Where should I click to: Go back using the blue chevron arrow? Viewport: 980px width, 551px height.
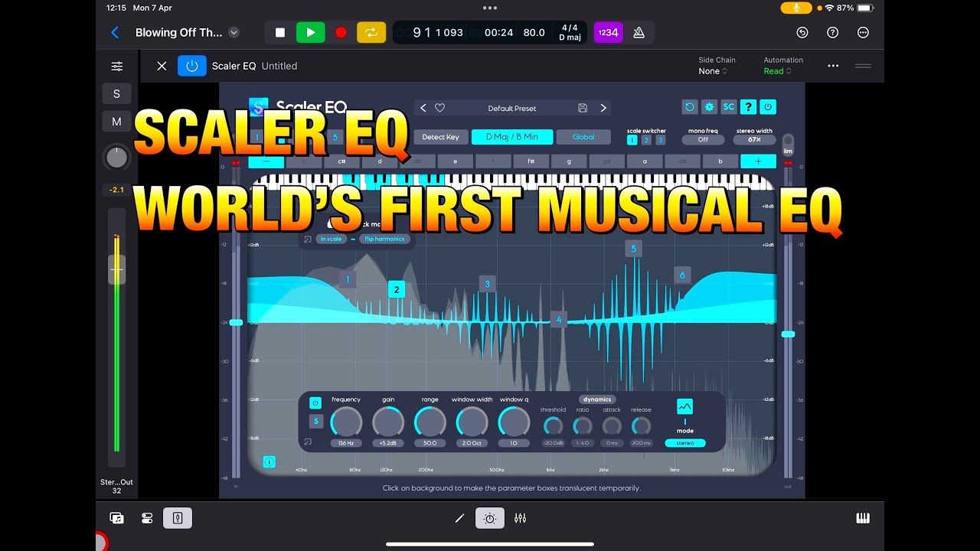[x=115, y=32]
